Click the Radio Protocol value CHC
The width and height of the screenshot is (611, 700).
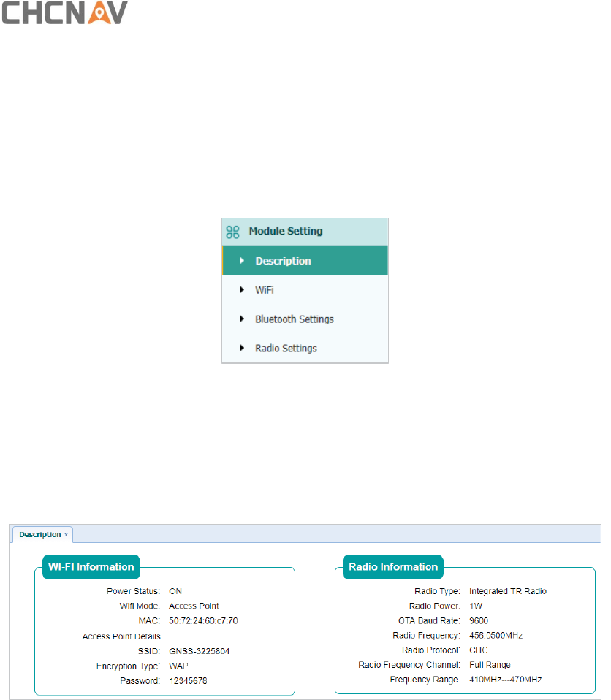tap(478, 650)
